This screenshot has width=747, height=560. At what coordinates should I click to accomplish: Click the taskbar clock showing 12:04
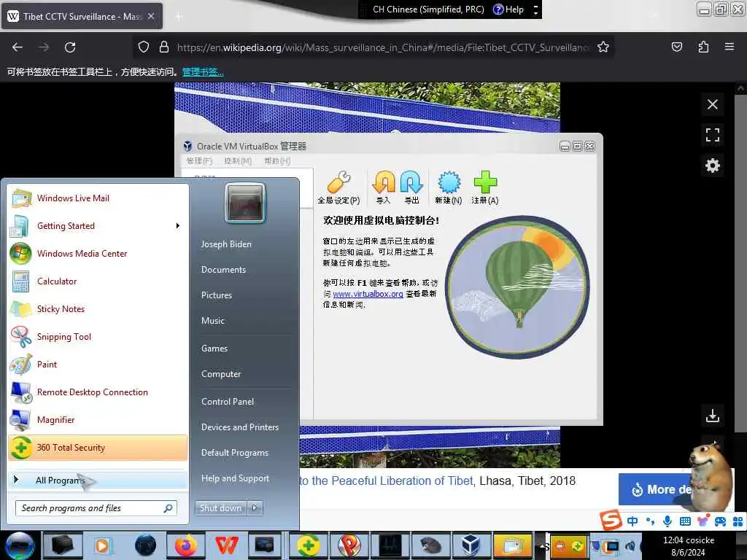tap(689, 546)
